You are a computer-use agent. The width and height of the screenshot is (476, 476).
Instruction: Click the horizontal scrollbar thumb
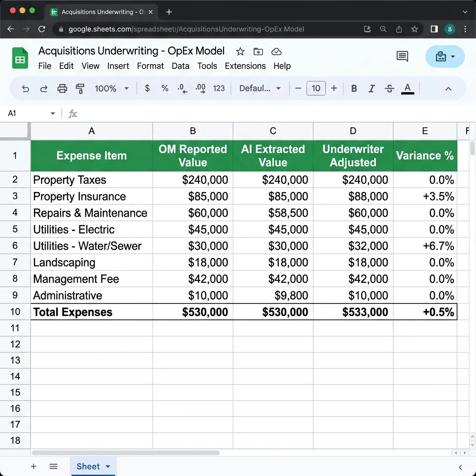click(x=126, y=453)
